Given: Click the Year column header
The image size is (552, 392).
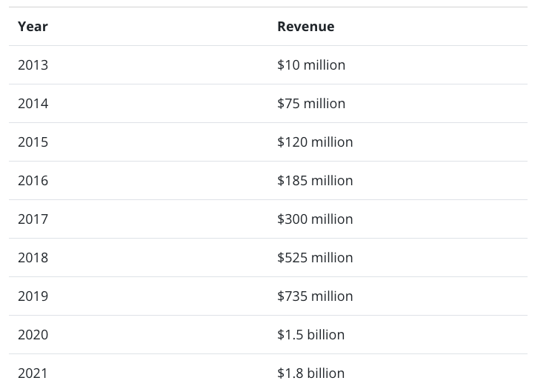Looking at the screenshot, I should click(33, 27).
